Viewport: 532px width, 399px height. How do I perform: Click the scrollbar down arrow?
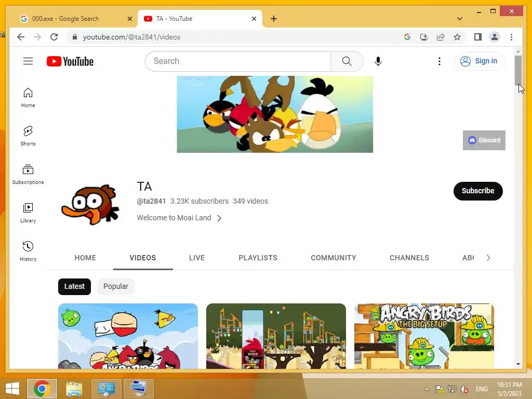coord(518,364)
